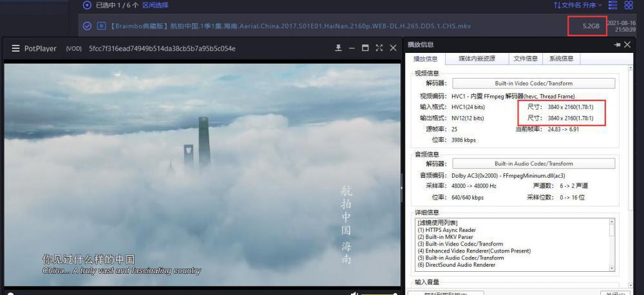Screen dimensions: 644x295
Task: Click the 640/640 kbps audio bitrate
Action: (468, 198)
